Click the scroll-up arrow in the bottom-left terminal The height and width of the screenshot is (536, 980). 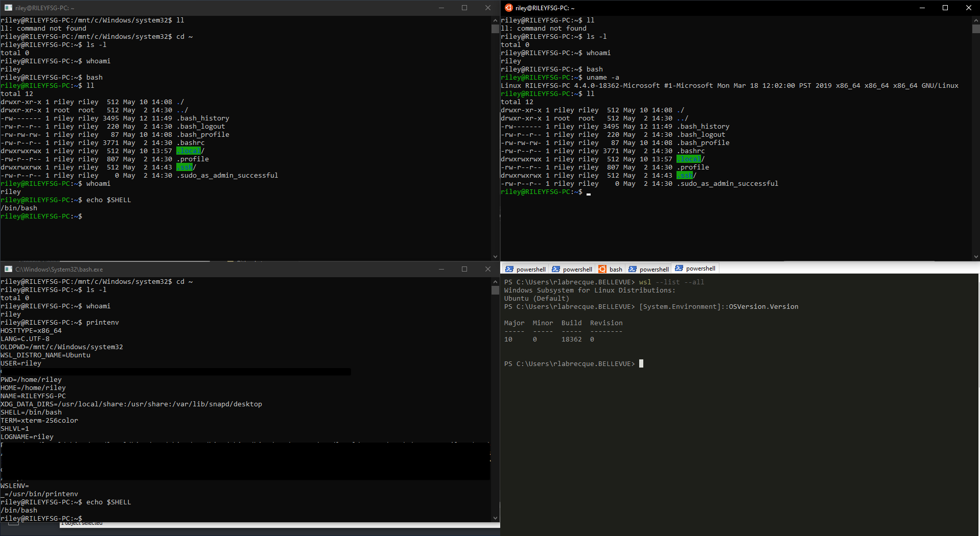pyautogui.click(x=495, y=281)
